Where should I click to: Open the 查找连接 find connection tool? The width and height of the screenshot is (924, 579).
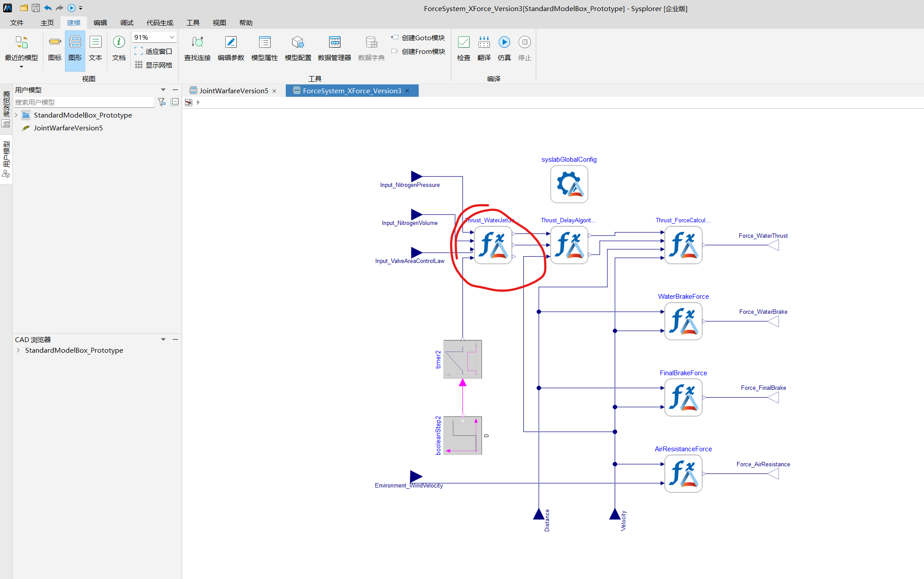pyautogui.click(x=197, y=48)
